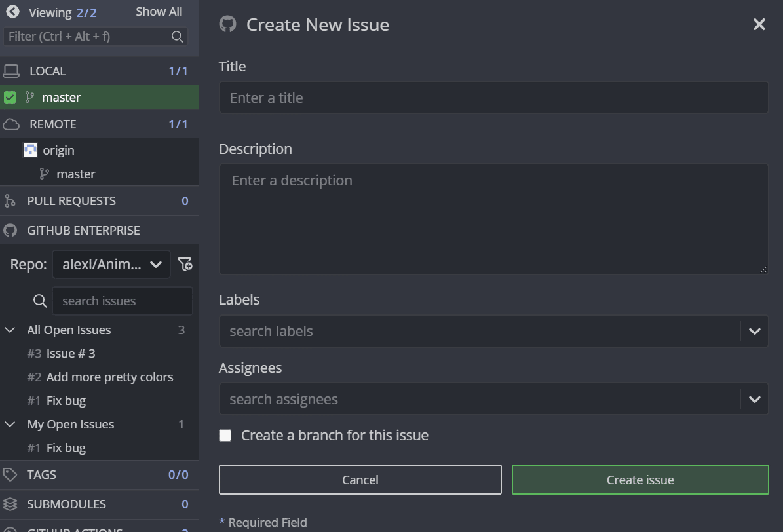Uncheck the local master branch checkbox
Screen dimensions: 783x532
10,98
